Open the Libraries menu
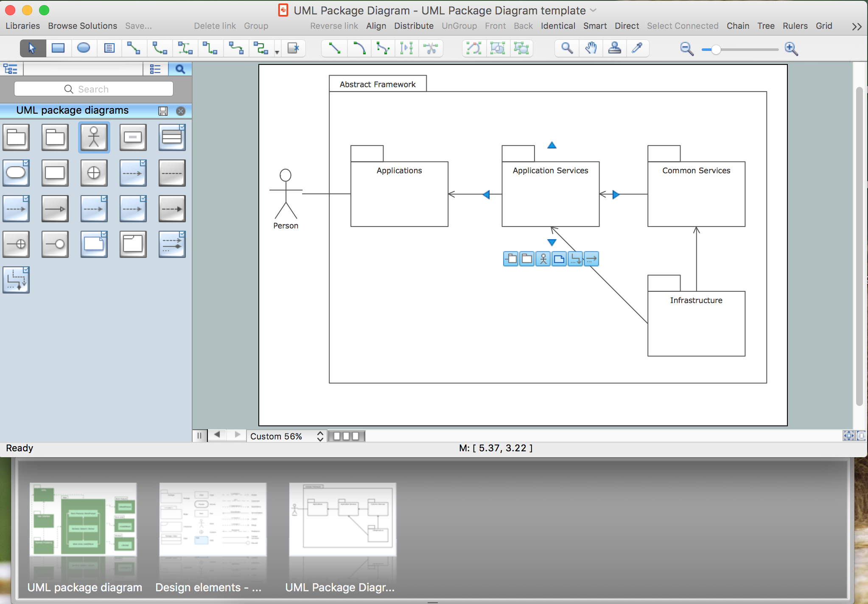The width and height of the screenshot is (868, 604). pyautogui.click(x=23, y=26)
